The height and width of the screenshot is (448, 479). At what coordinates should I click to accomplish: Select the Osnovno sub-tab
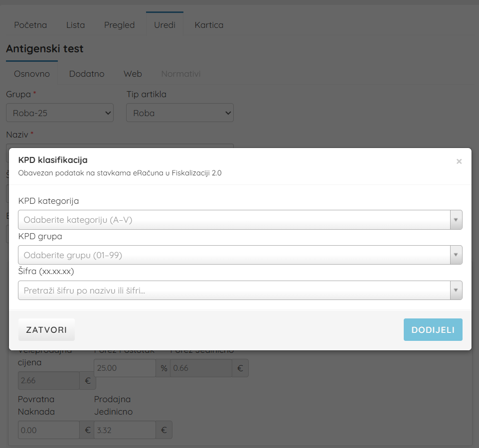pos(32,74)
